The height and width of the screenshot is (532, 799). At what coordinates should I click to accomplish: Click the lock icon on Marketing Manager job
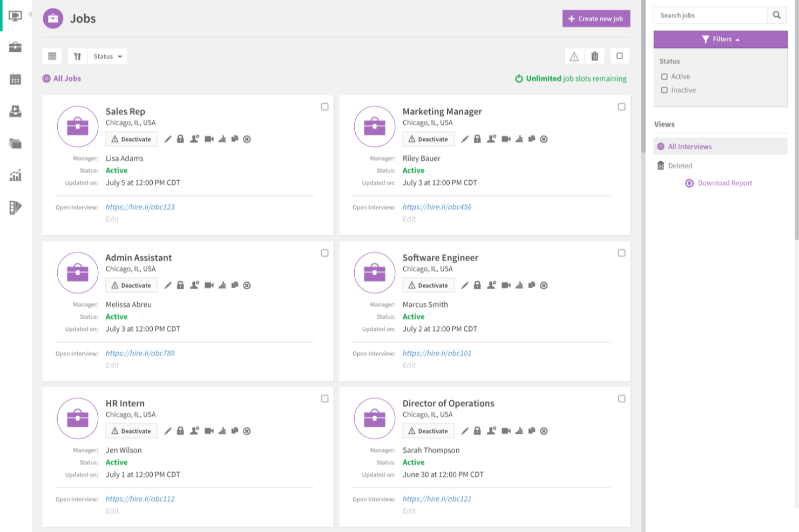477,139
